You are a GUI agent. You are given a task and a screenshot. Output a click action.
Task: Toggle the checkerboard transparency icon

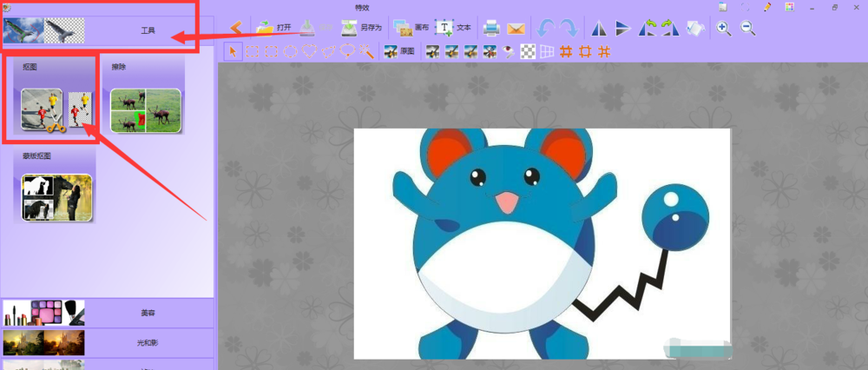coord(529,51)
